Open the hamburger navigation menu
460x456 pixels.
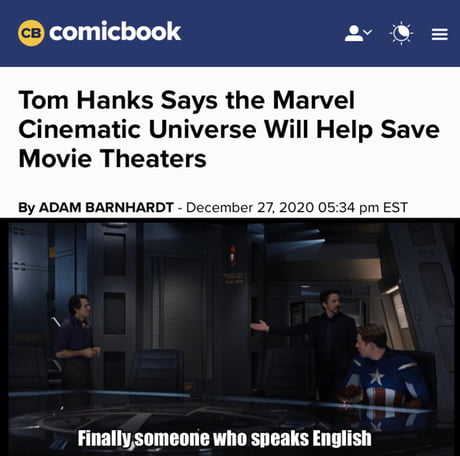point(439,34)
